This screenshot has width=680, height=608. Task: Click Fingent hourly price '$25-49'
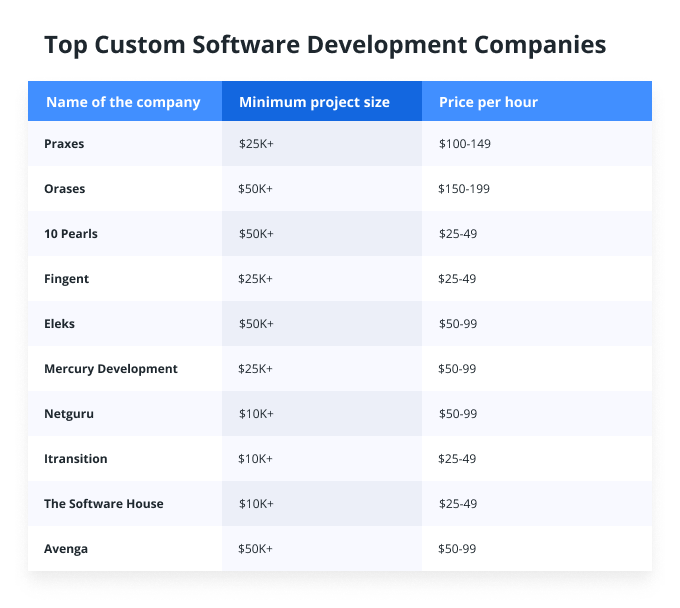[457, 279]
